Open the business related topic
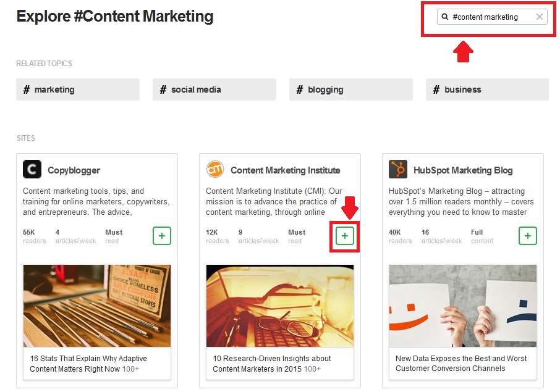 487,90
